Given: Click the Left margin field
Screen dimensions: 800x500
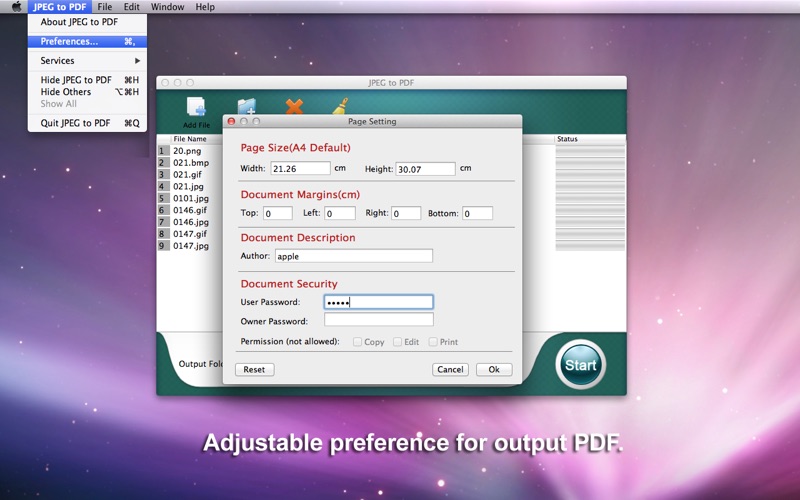Looking at the screenshot, I should click(x=340, y=213).
